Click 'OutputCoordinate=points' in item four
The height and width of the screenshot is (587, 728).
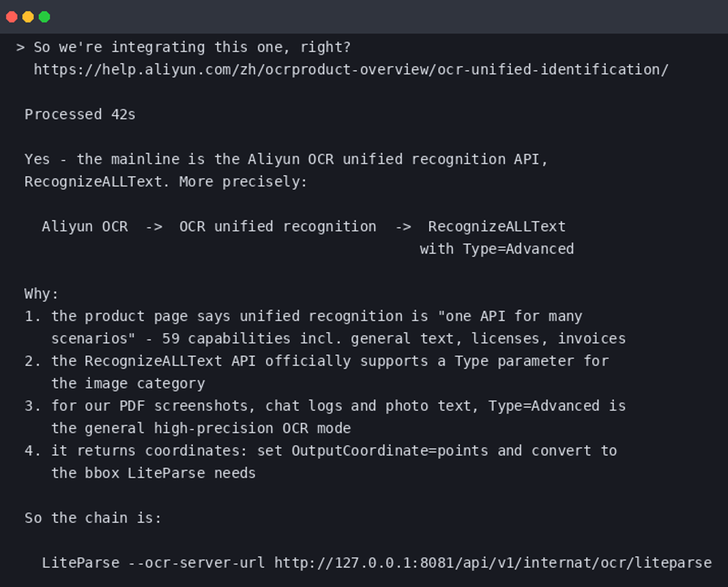389,451
